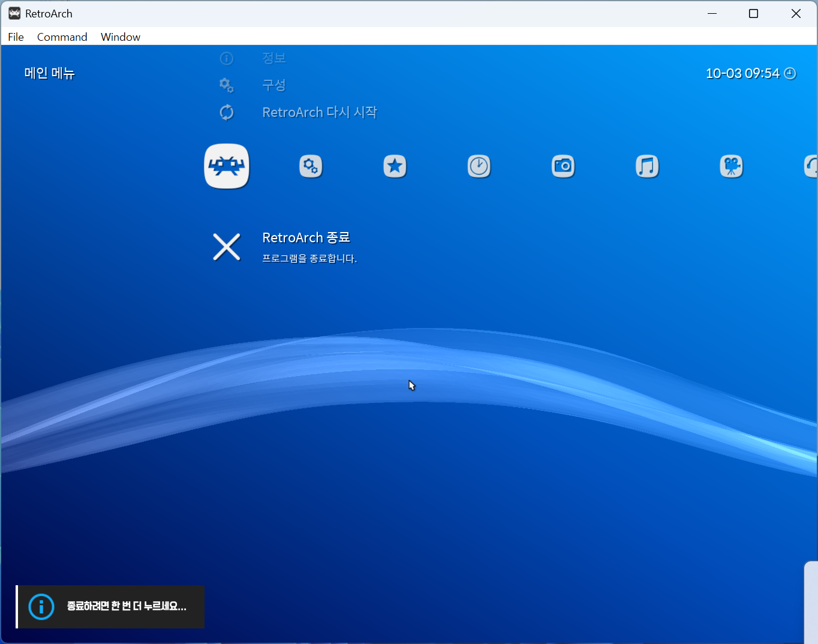Click the configuration gears icon beside 구성
Viewport: 818px width, 644px height.
point(227,85)
